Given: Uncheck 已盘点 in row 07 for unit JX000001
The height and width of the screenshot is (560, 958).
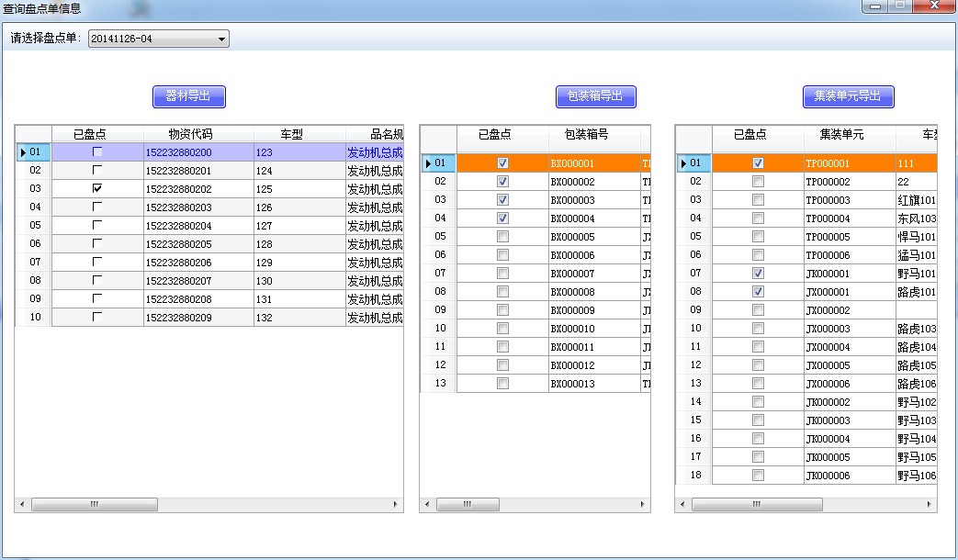Looking at the screenshot, I should (x=758, y=273).
